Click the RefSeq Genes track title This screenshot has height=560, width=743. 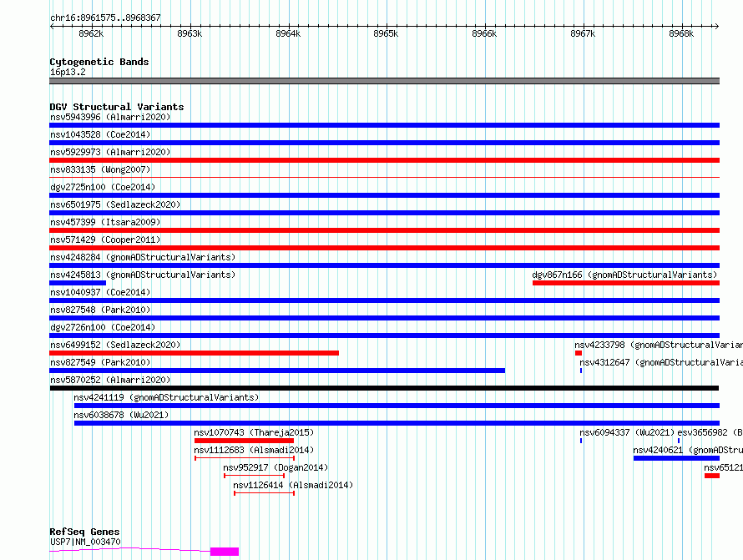[84, 532]
